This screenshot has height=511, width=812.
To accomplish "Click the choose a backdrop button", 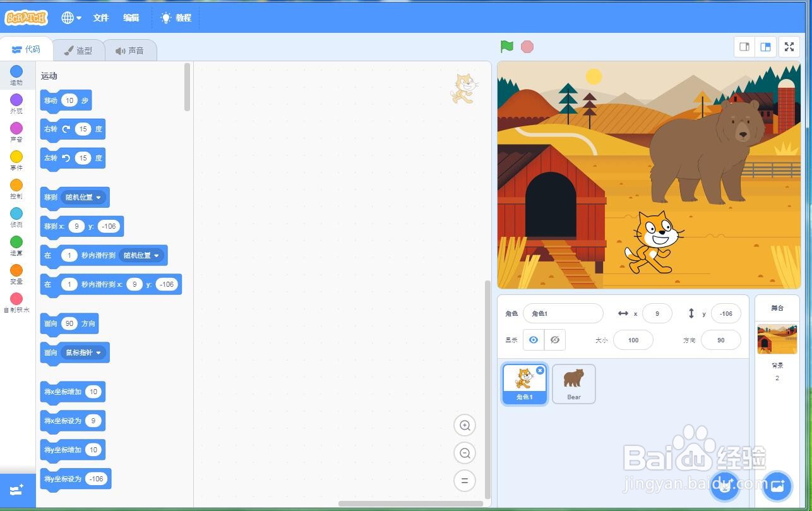I will [x=777, y=486].
